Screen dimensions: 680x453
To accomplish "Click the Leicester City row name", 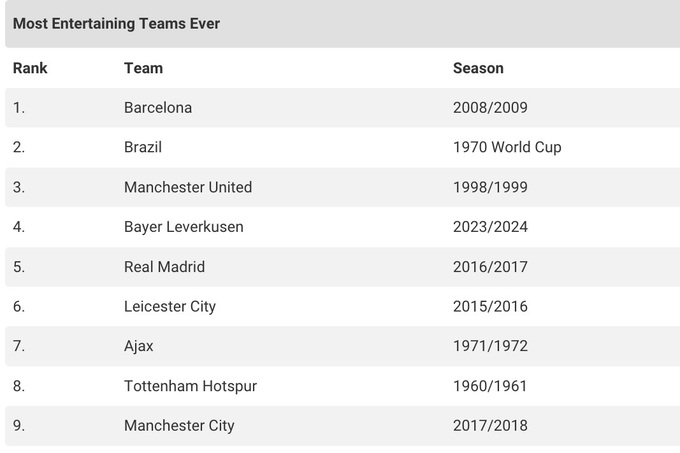I will [x=170, y=306].
